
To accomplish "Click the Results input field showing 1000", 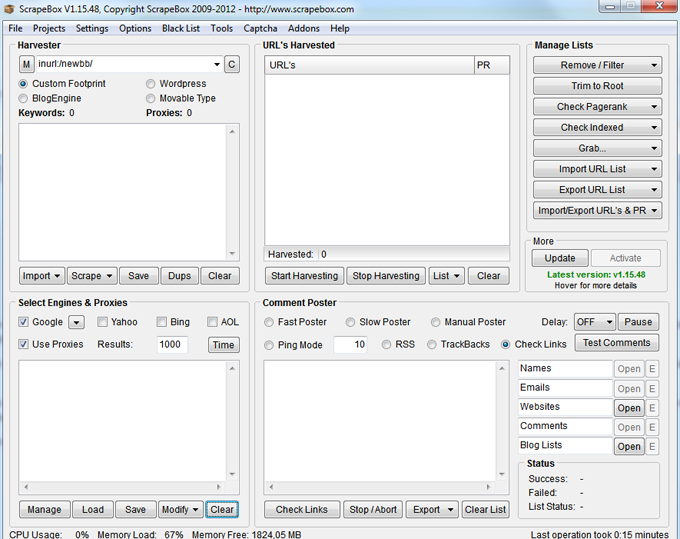I will pos(172,344).
